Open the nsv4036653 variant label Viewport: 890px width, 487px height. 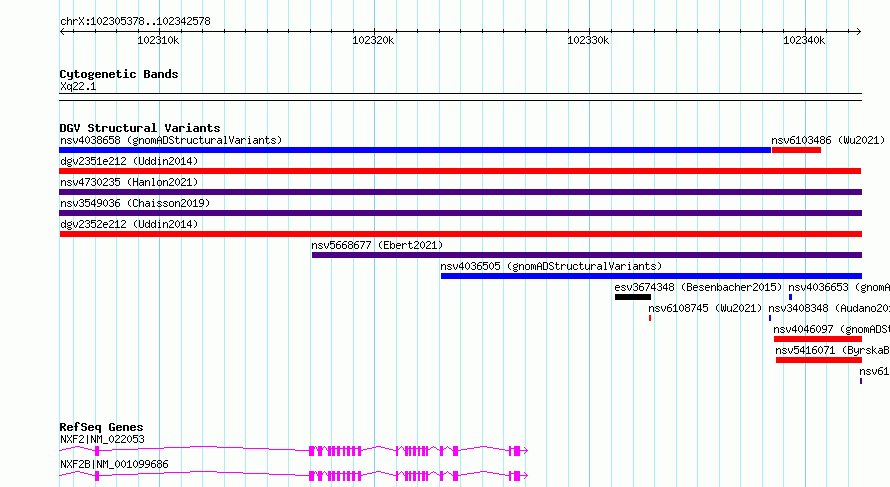(839, 287)
